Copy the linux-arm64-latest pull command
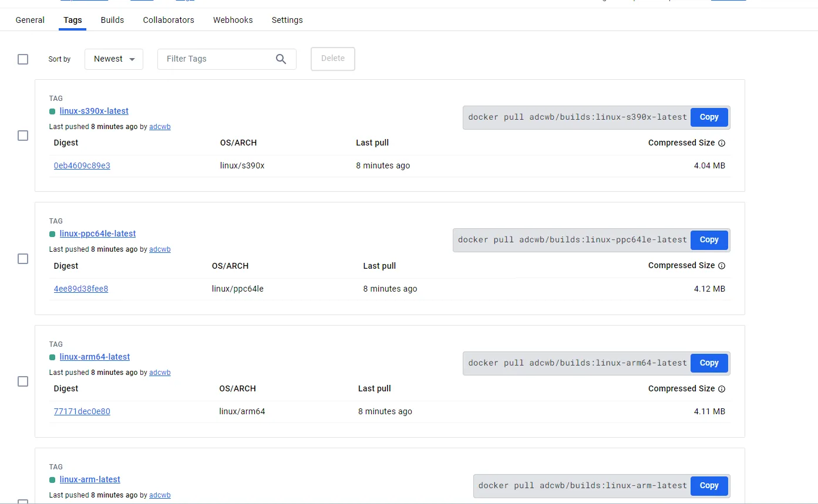Image resolution: width=818 pixels, height=504 pixels. [x=709, y=363]
